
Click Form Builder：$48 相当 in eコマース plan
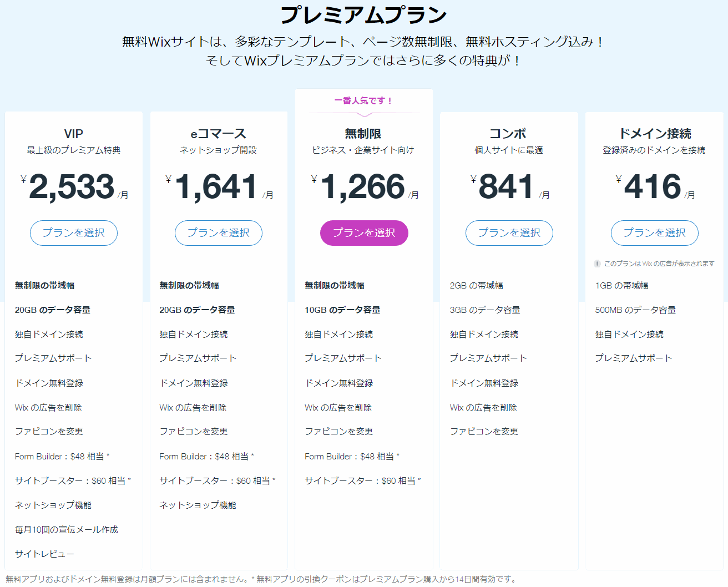point(207,457)
